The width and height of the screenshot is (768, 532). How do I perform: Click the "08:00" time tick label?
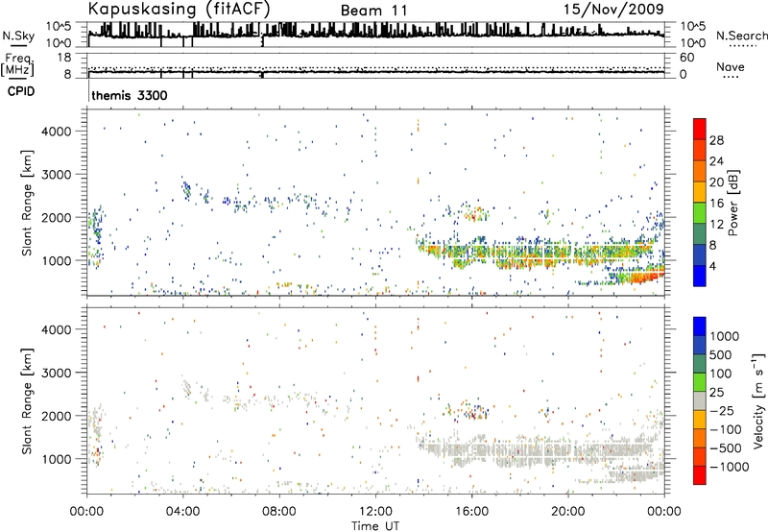coord(279,512)
